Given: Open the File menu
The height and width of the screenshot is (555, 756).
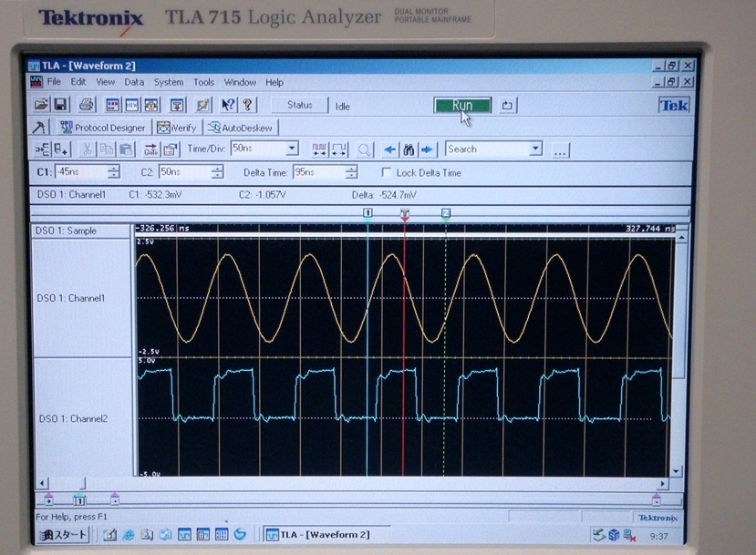Looking at the screenshot, I should 54,82.
